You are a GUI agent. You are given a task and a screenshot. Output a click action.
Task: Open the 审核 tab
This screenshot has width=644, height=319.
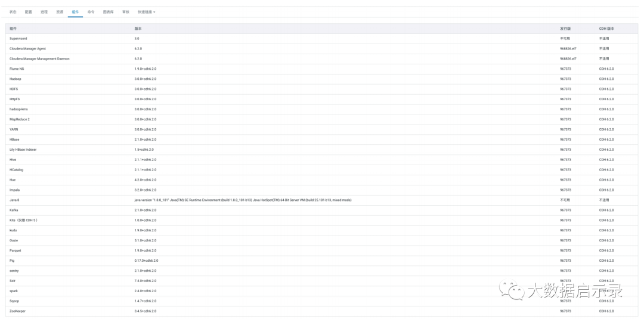pos(126,12)
